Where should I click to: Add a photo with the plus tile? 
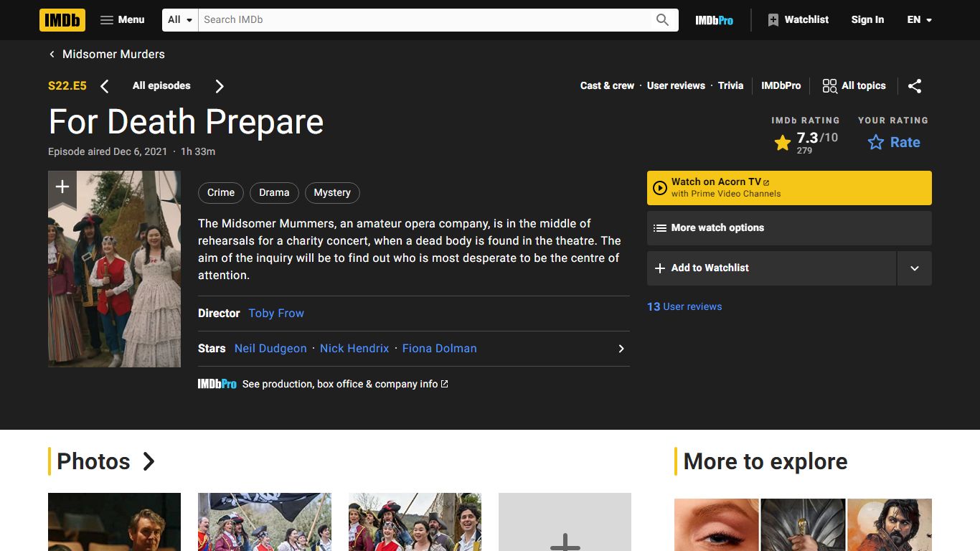coord(565,522)
